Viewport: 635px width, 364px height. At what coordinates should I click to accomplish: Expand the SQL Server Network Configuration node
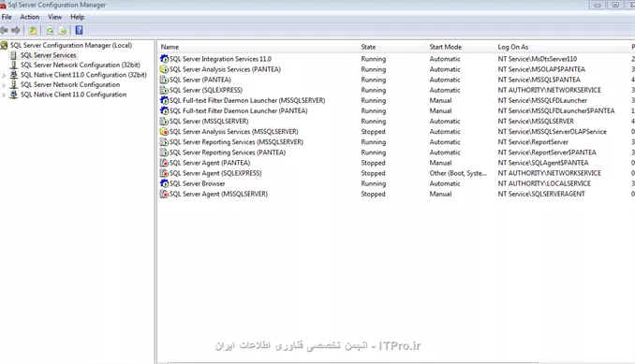pyautogui.click(x=4, y=85)
